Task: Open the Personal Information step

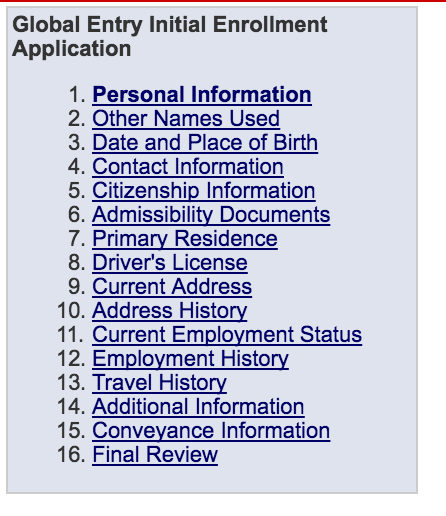Action: tap(202, 95)
